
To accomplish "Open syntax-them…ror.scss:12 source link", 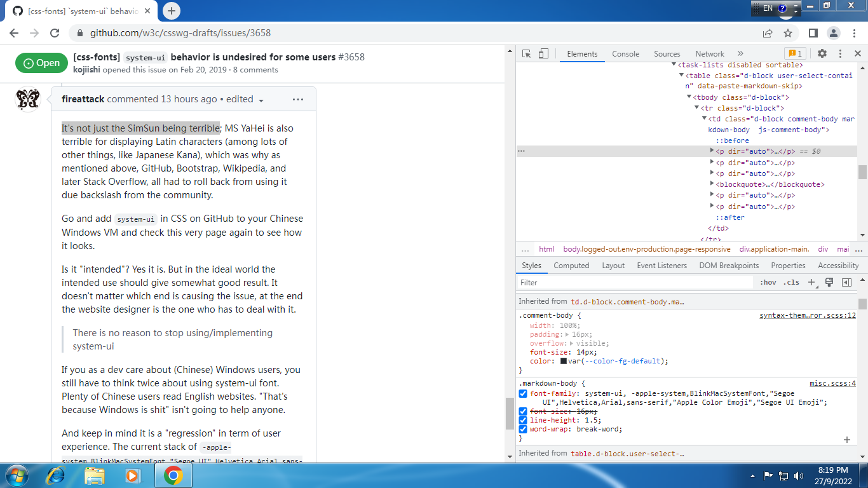I will click(808, 315).
